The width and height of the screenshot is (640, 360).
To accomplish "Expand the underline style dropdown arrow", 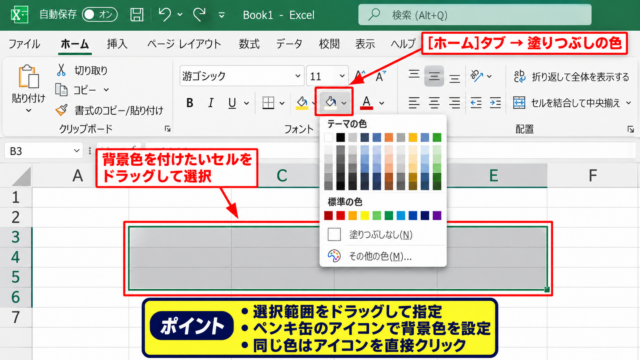I will 247,103.
